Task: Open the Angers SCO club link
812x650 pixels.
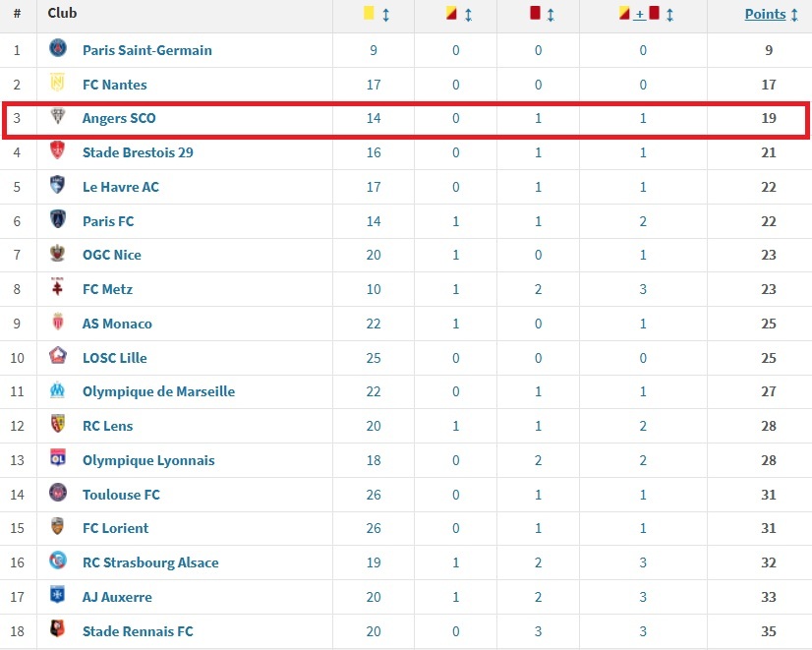Action: [x=119, y=118]
